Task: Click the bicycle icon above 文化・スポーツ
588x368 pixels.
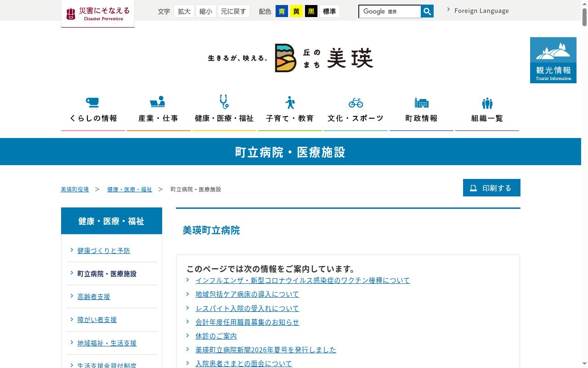Action: (x=356, y=102)
